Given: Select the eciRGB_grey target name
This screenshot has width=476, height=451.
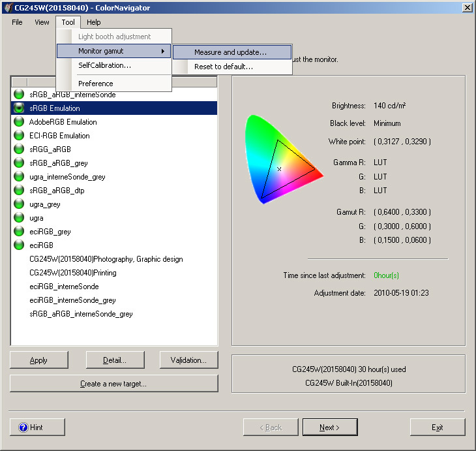Looking at the screenshot, I should [x=50, y=232].
